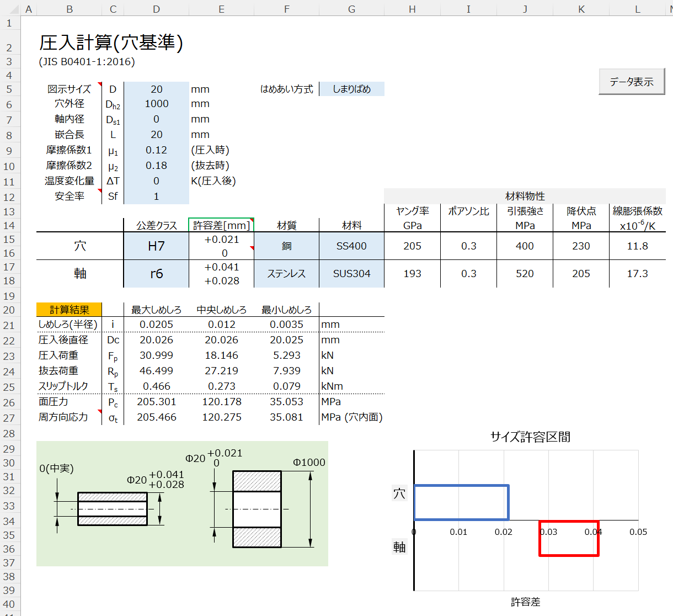Click the hole cross-section drawing
Image resolution: width=673 pixels, height=616 pixels.
point(257,509)
